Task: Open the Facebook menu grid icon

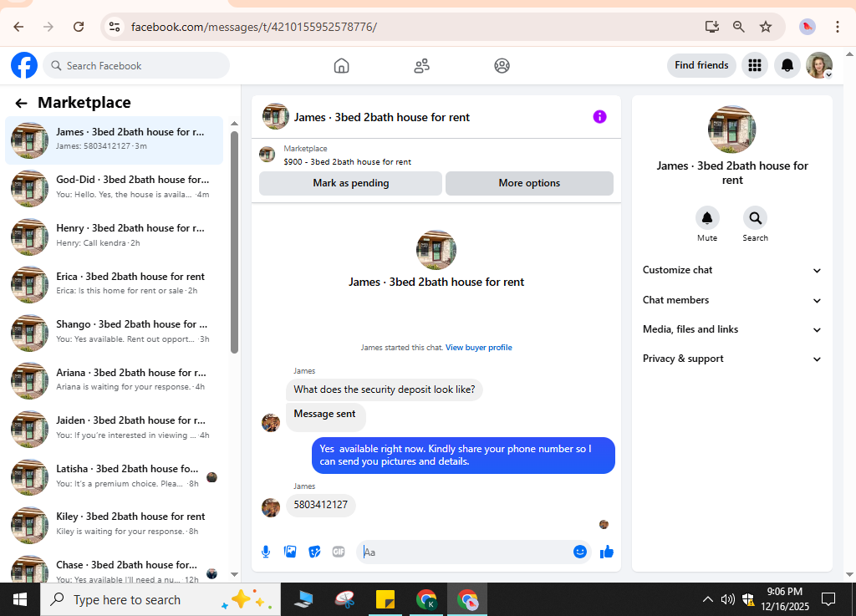Action: [x=755, y=65]
